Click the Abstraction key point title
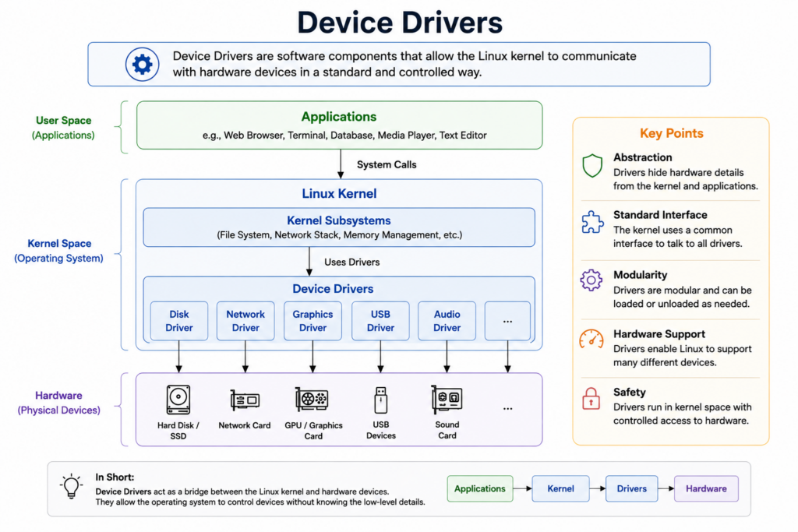Image resolution: width=798 pixels, height=532 pixels. point(642,157)
